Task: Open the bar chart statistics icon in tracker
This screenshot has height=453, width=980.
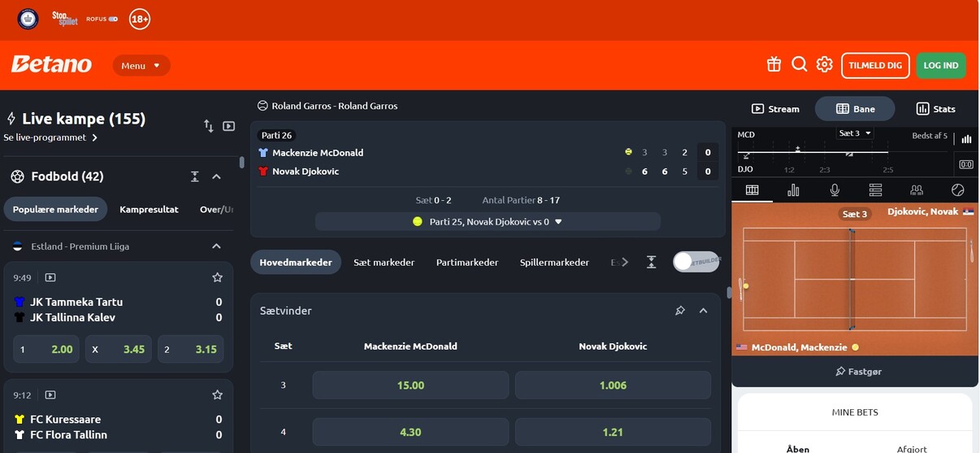Action: point(793,189)
